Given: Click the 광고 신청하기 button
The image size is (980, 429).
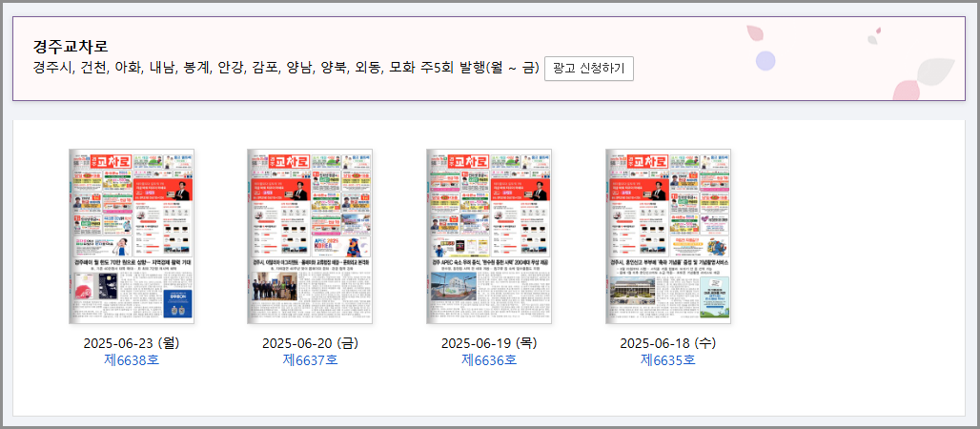Looking at the screenshot, I should click(x=589, y=69).
